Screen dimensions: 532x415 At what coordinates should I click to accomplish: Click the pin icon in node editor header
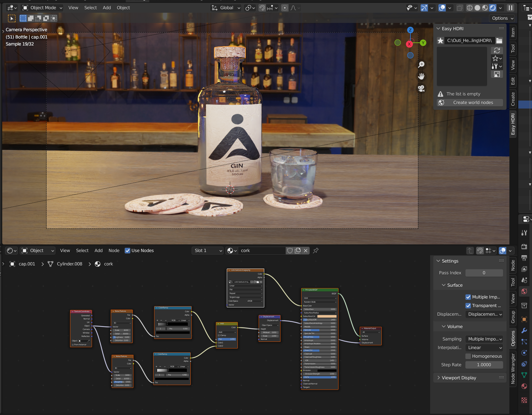316,251
